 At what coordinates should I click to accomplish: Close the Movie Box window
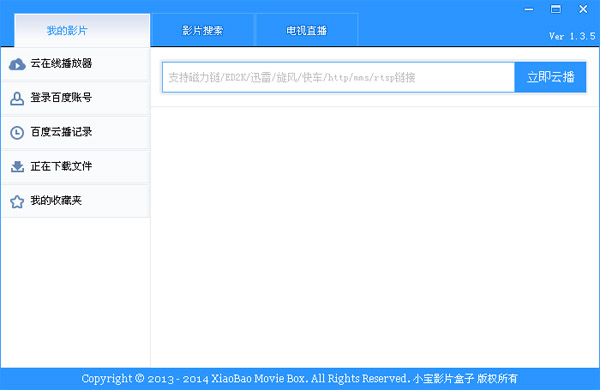(x=583, y=9)
